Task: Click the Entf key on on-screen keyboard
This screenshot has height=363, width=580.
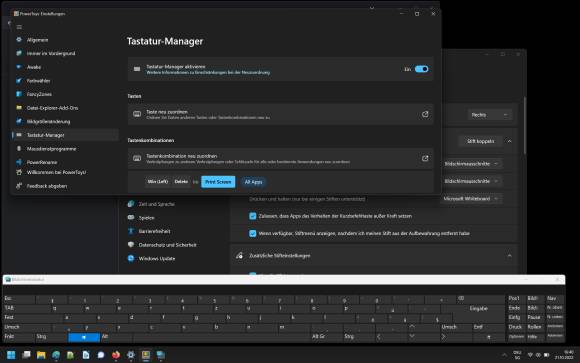Action: point(488,327)
